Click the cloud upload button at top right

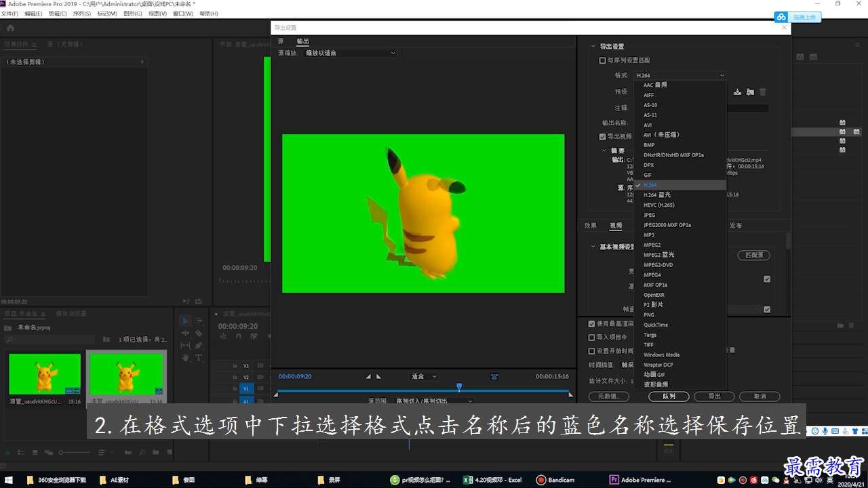click(798, 17)
